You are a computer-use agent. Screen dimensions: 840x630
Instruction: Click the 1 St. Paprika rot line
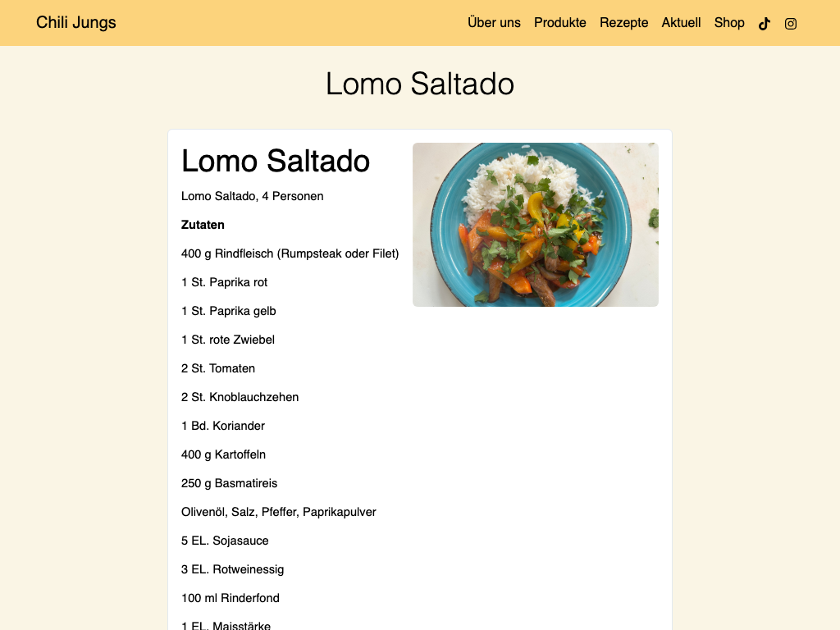pyautogui.click(x=224, y=282)
